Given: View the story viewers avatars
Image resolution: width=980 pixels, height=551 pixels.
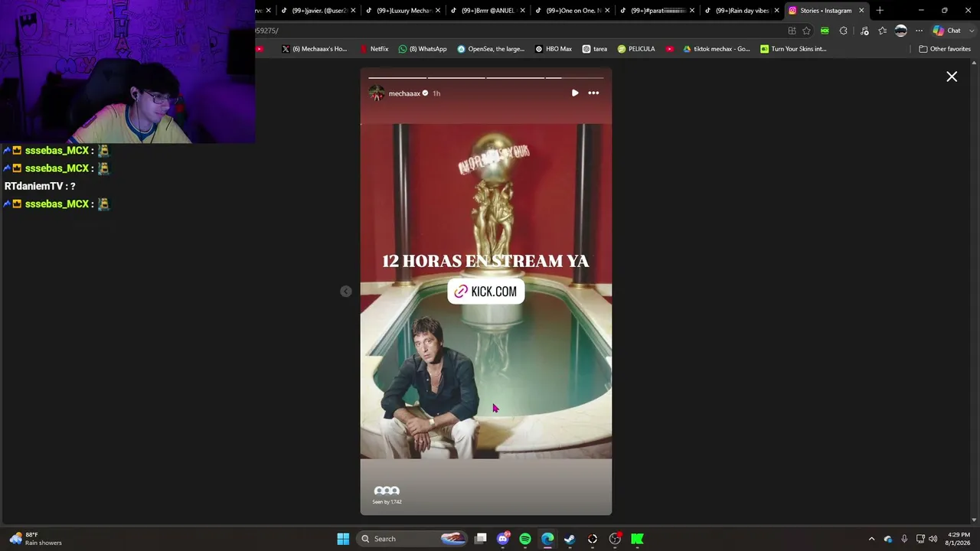Looking at the screenshot, I should point(387,491).
